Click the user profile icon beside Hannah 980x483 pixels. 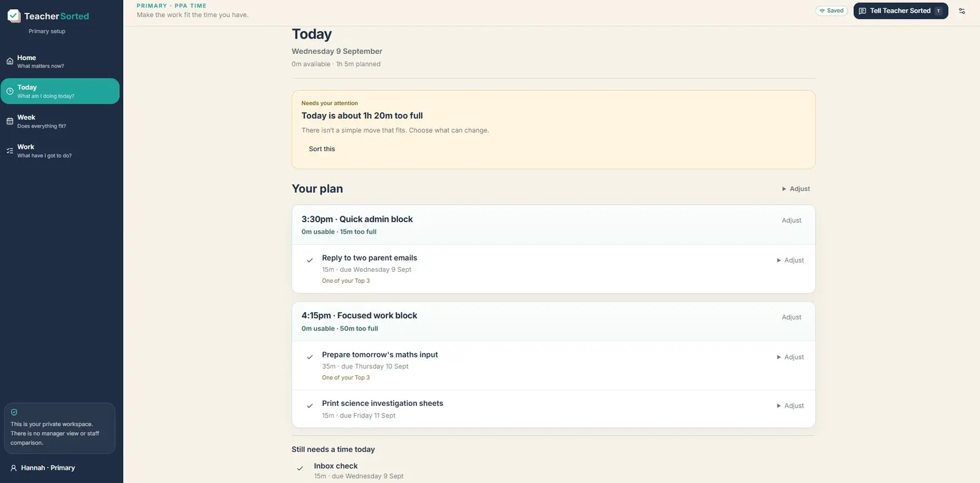[13, 468]
